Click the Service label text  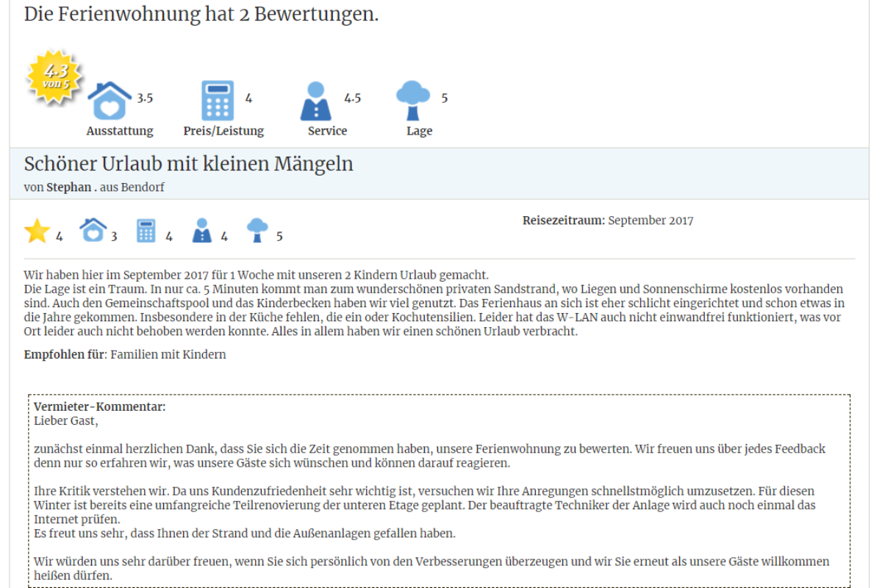(x=327, y=131)
